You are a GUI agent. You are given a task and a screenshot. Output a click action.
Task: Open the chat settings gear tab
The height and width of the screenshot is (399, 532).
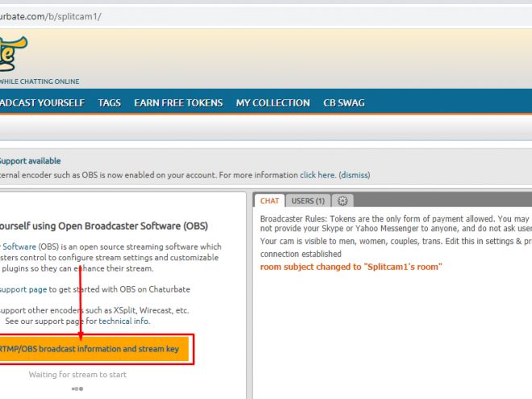(343, 201)
